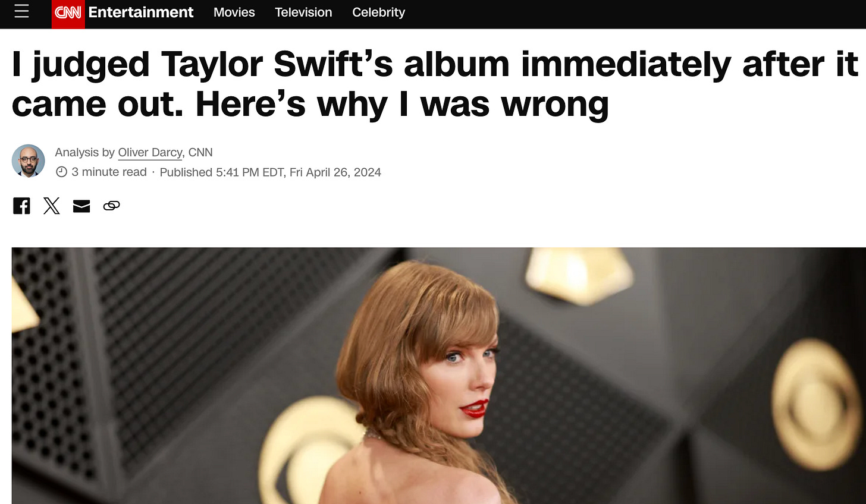
Task: Open Oliver Darcy's author profile link
Action: coord(150,153)
